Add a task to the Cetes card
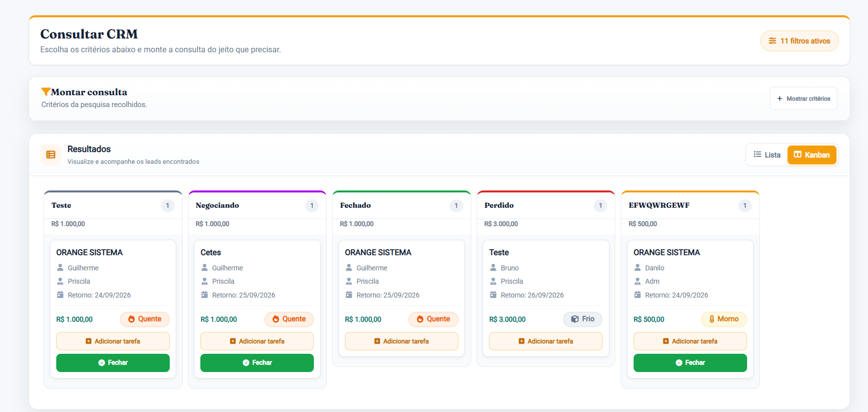This screenshot has height=412, width=868. [257, 341]
